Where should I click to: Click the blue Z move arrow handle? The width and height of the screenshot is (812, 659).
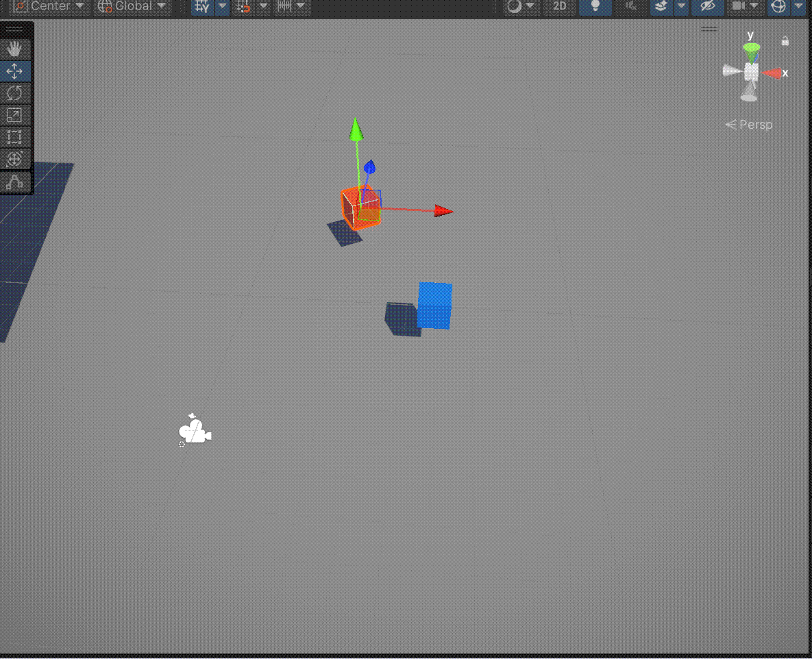pos(369,166)
